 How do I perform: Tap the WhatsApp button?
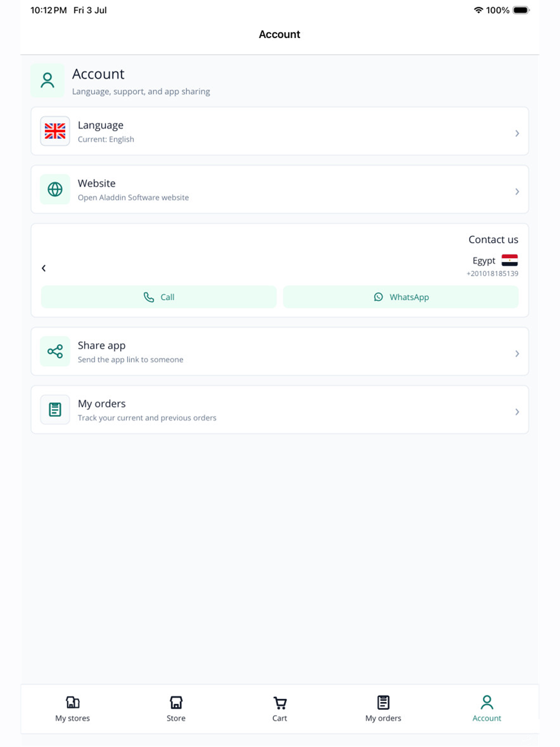click(401, 297)
